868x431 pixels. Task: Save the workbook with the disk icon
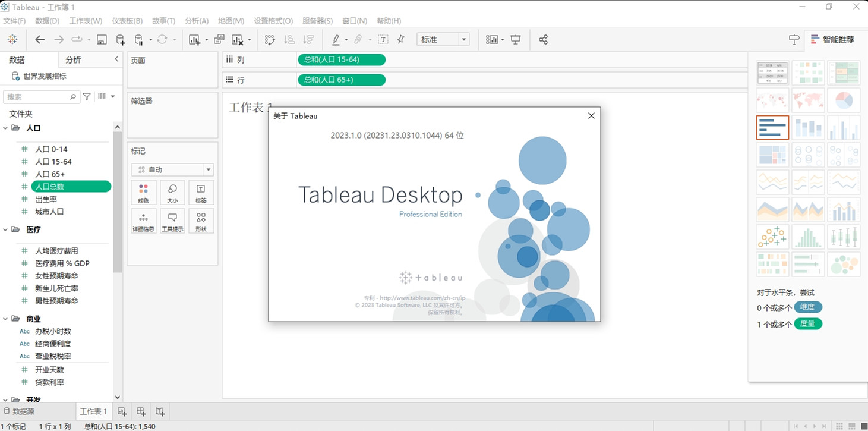[102, 40]
